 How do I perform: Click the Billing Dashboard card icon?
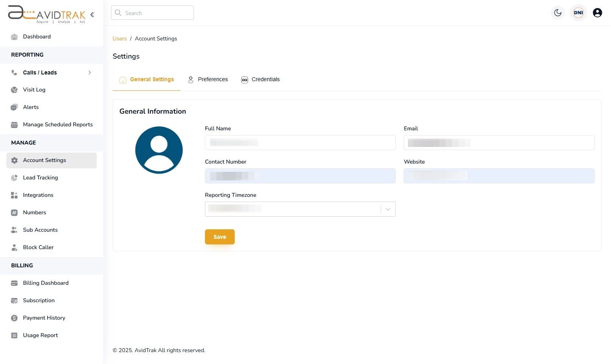pos(14,283)
